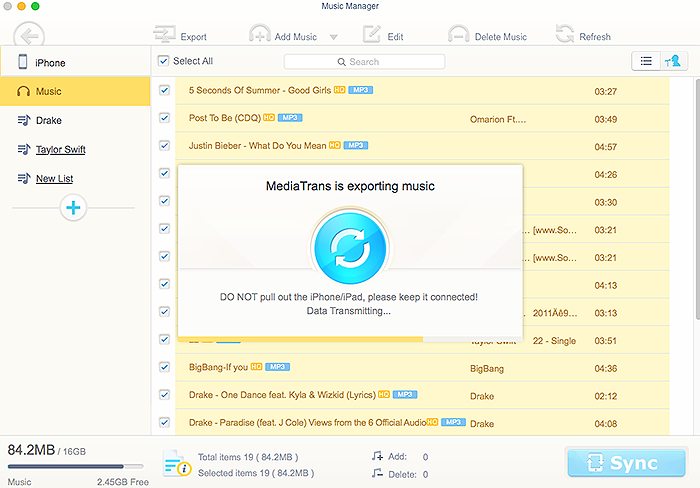Toggle the Select All checkbox
700x488 pixels.
163,61
